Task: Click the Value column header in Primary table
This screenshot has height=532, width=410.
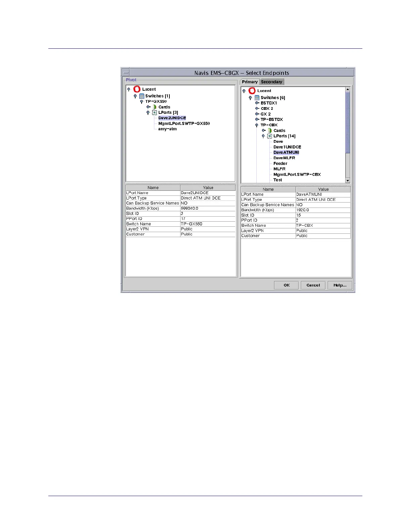Action: click(323, 189)
